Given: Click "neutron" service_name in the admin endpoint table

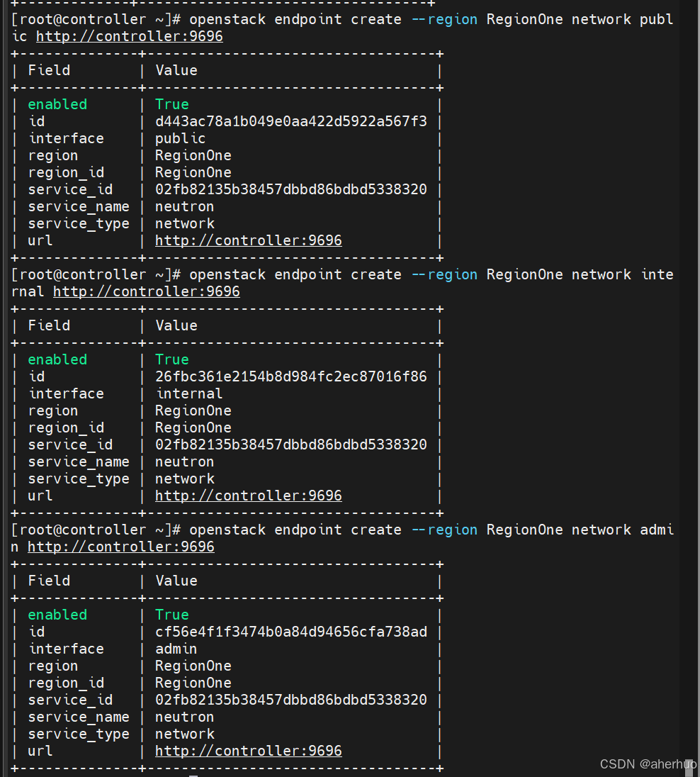Looking at the screenshot, I should click(x=184, y=717).
